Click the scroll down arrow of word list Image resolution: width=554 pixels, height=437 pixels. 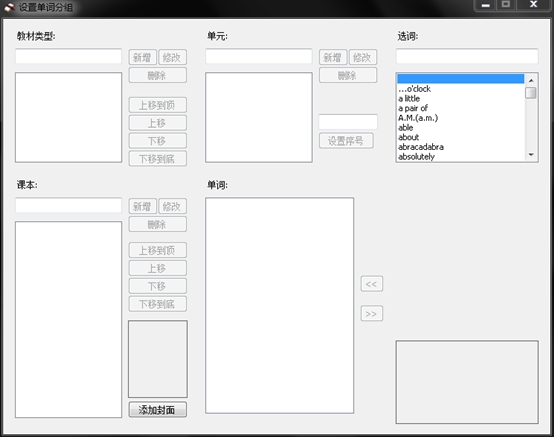[x=531, y=155]
